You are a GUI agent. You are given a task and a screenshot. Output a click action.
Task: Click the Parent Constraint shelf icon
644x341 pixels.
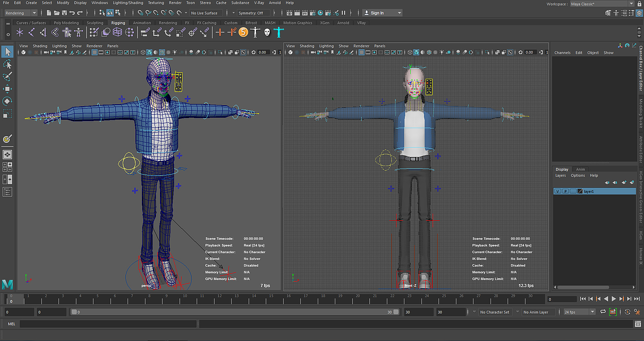point(145,32)
